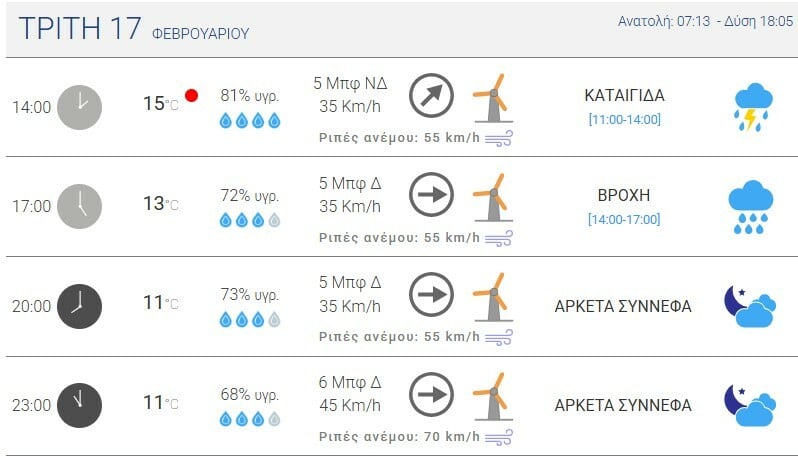Screen dimensions: 798x456
Task: Click the ΚΑΤΑΙΓΙΔΑ forecast label
Action: click(x=624, y=96)
